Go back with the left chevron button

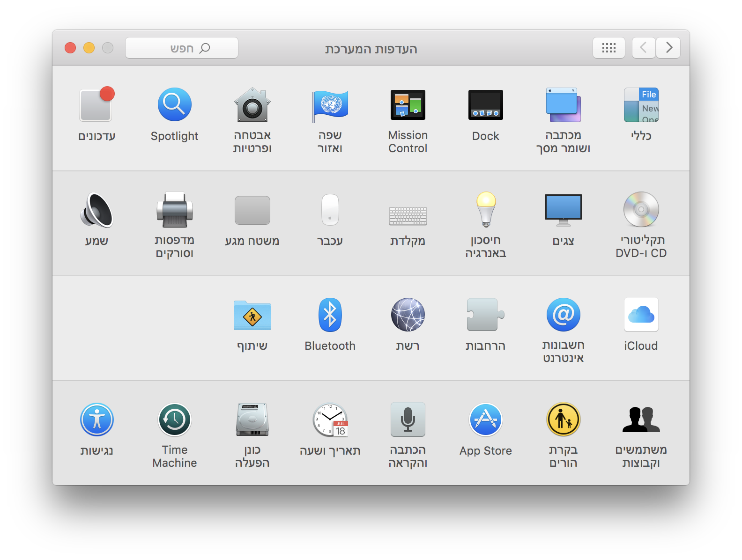[x=644, y=48]
